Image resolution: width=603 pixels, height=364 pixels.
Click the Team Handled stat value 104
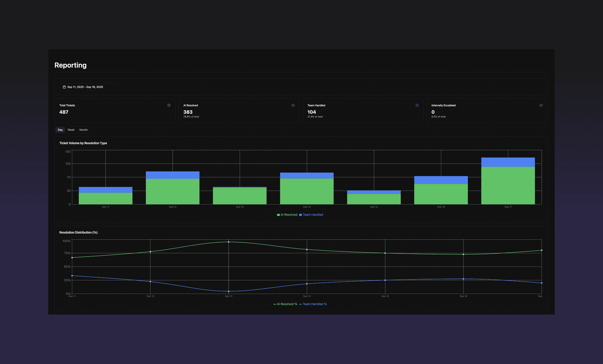coord(312,112)
